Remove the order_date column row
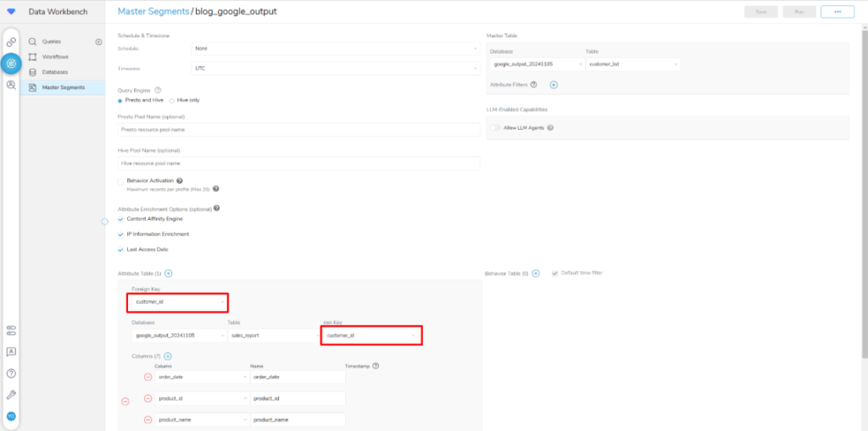Image resolution: width=868 pixels, height=431 pixels. pos(147,377)
